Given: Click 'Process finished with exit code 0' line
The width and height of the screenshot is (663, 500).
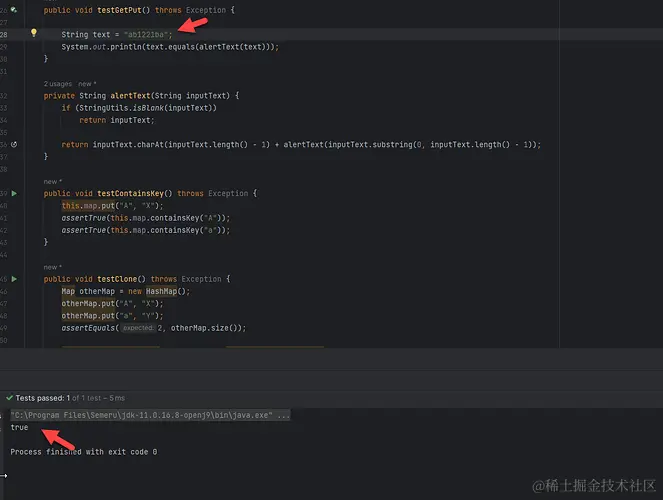Looking at the screenshot, I should click(84, 452).
